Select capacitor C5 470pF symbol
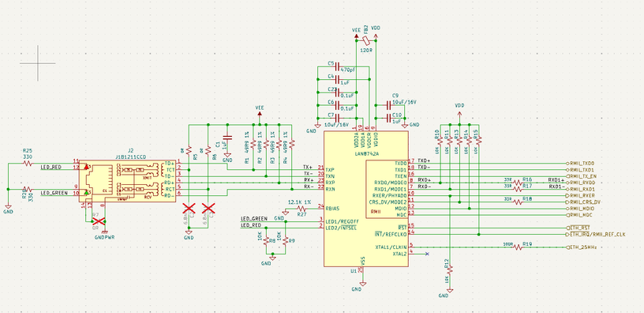This screenshot has height=313, width=644. (x=337, y=66)
